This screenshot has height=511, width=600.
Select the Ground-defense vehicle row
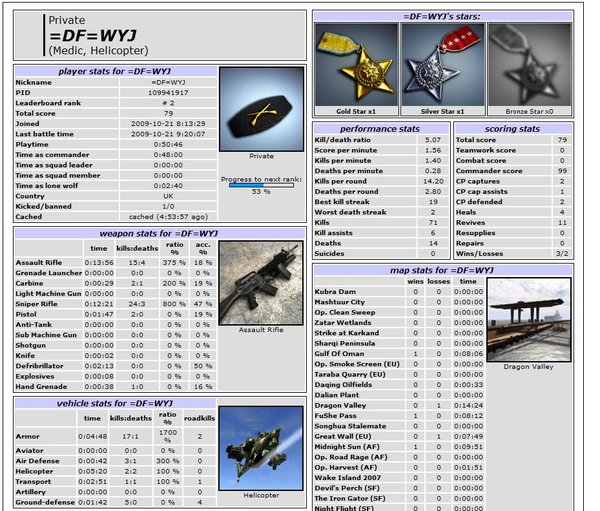click(x=116, y=502)
